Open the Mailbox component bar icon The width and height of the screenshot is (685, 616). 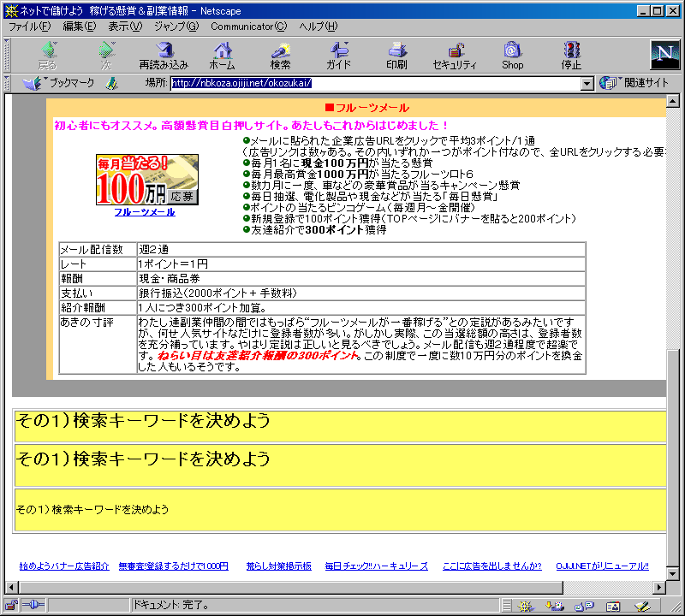pos(555,606)
